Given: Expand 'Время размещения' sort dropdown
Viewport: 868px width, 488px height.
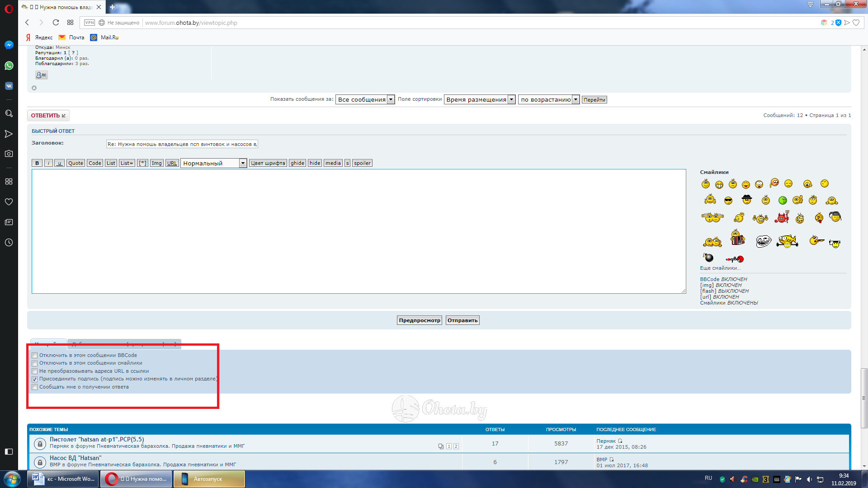Looking at the screenshot, I should (480, 99).
